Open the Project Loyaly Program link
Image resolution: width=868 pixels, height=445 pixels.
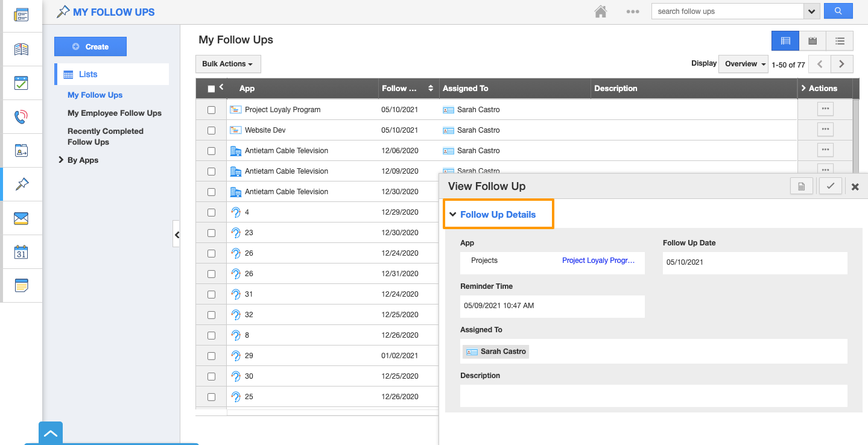598,260
